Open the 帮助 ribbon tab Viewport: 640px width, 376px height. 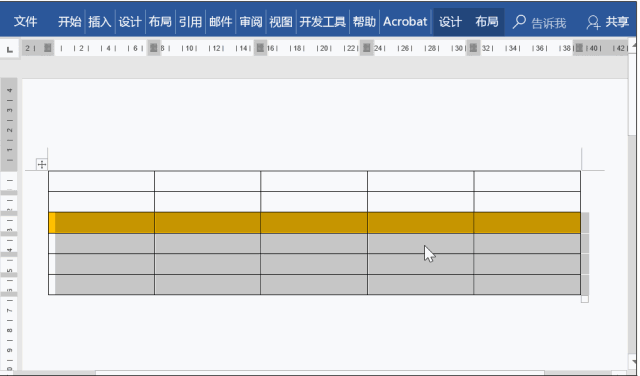364,22
